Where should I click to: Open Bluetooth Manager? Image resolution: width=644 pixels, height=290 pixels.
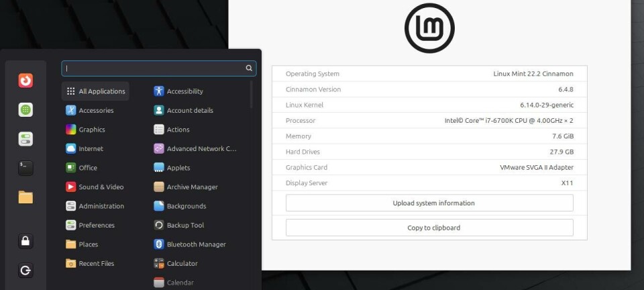click(190, 244)
